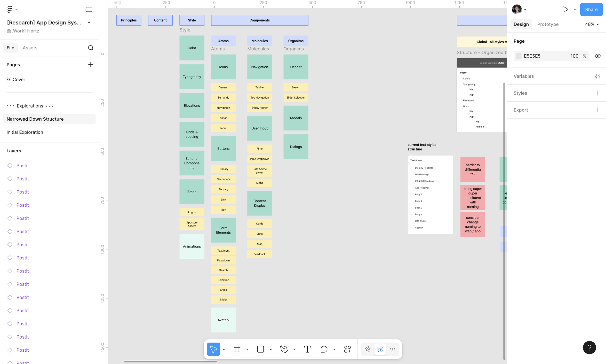Click the Figma main menu logo

point(10,9)
